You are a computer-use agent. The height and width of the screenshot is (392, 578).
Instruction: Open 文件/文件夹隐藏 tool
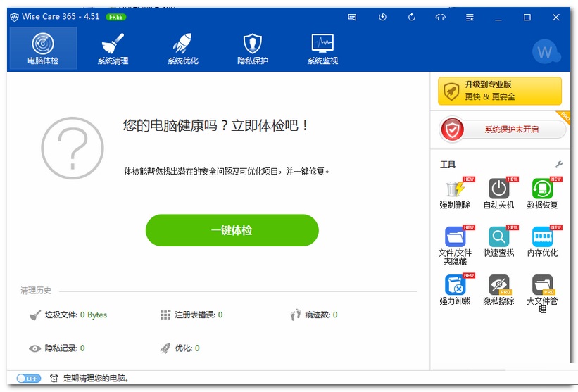455,246
